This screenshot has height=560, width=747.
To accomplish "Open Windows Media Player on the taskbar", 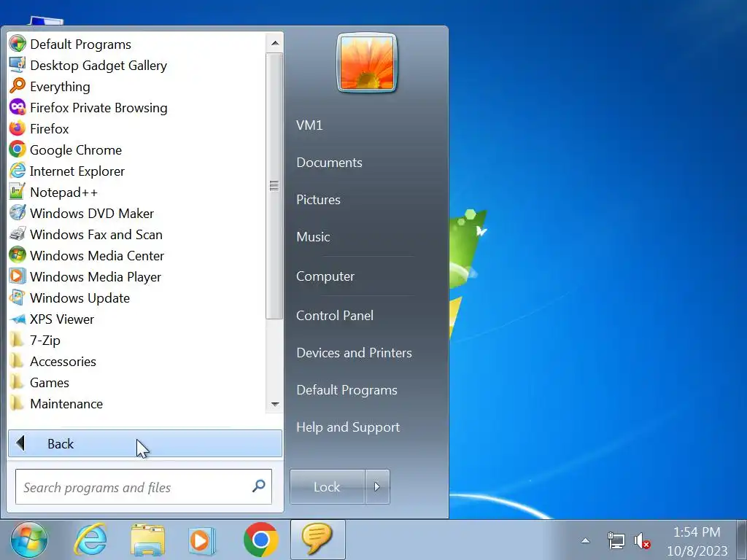I will [202, 540].
